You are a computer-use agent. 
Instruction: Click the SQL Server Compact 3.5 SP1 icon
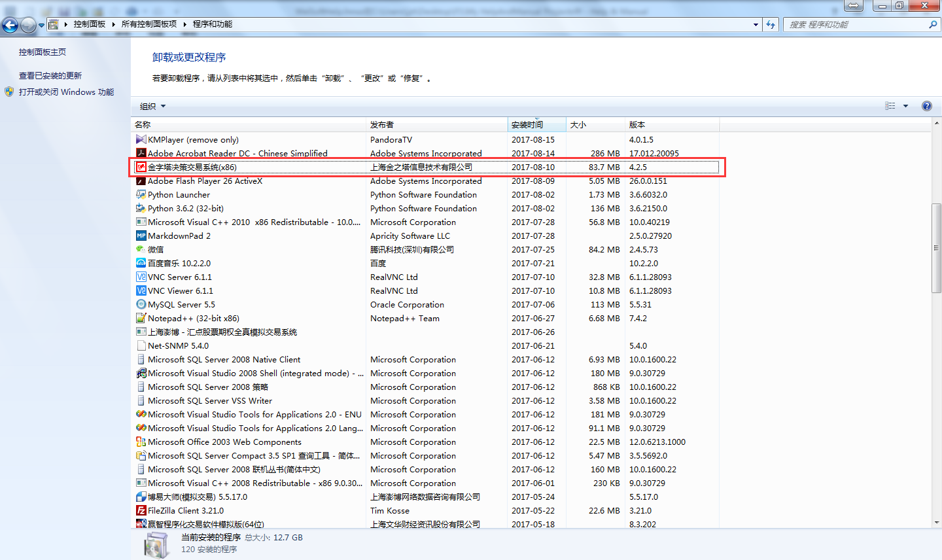[x=141, y=455]
